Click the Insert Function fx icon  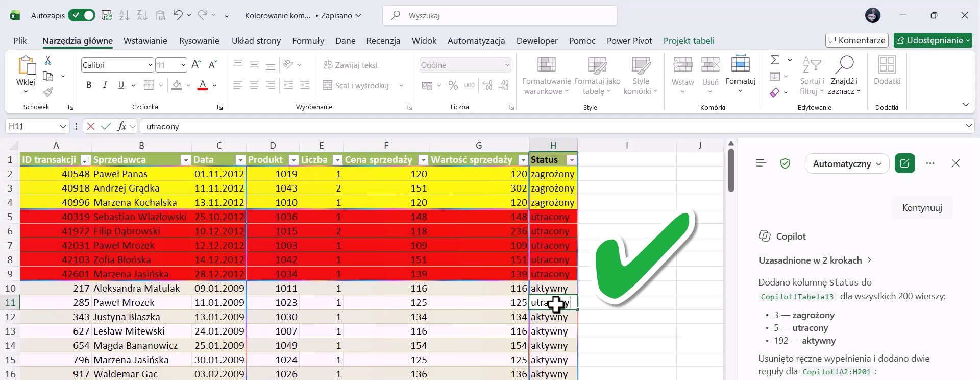[x=121, y=126]
